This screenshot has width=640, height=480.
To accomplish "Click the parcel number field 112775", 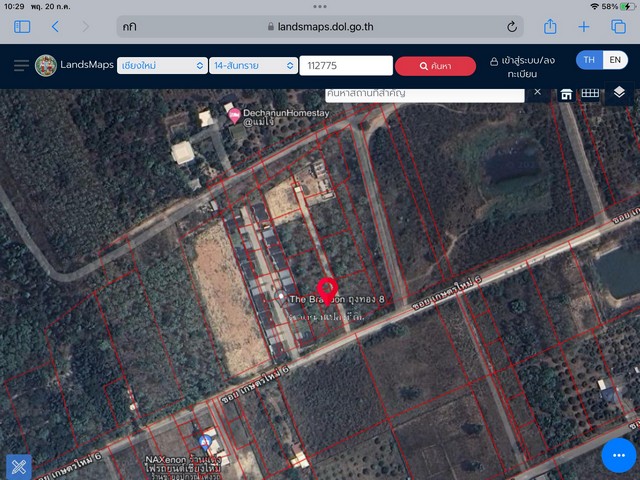I will (346, 66).
